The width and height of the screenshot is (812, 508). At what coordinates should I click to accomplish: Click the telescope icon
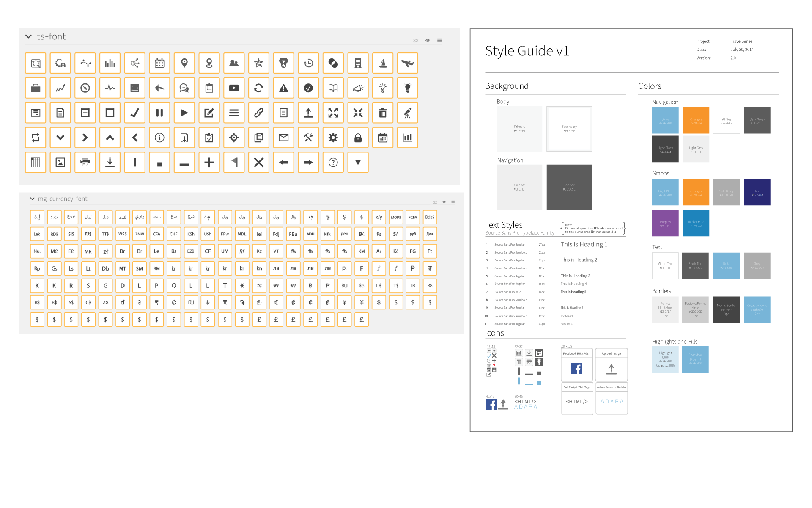click(x=408, y=113)
